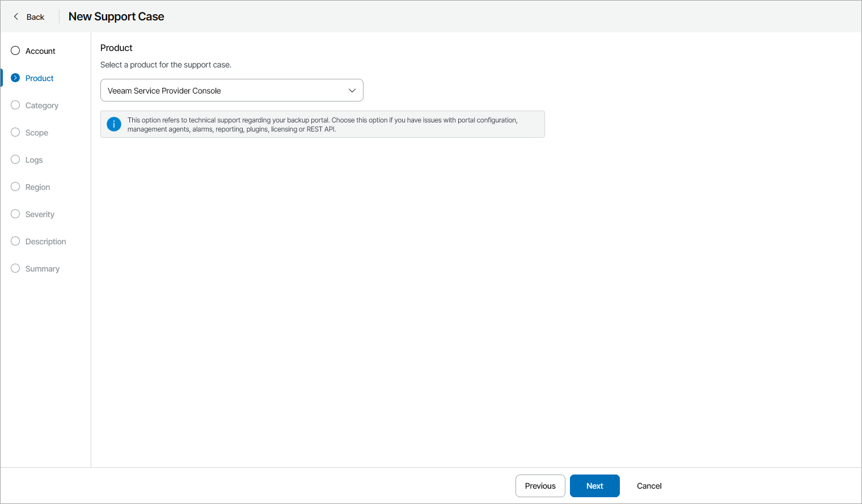The image size is (862, 504).
Task: Click the active Product step arrow icon
Action: click(x=15, y=78)
